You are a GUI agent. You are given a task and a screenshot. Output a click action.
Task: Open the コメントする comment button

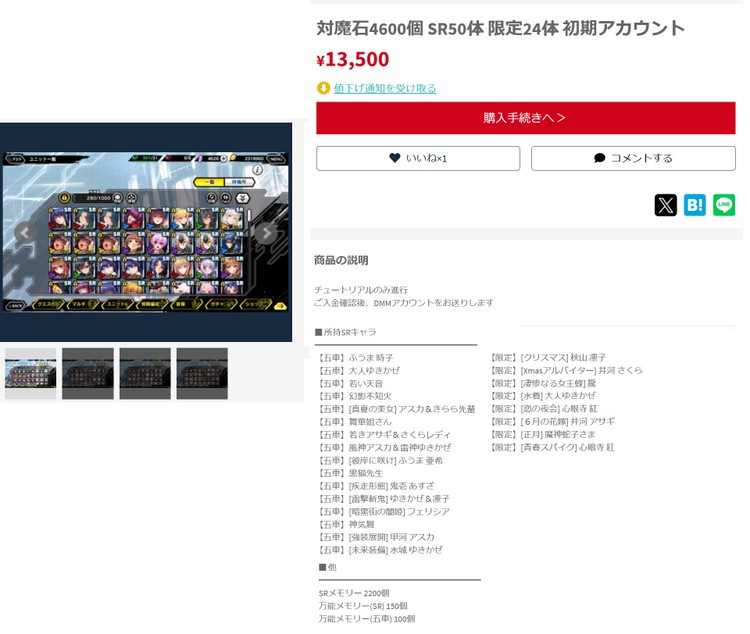click(x=633, y=158)
